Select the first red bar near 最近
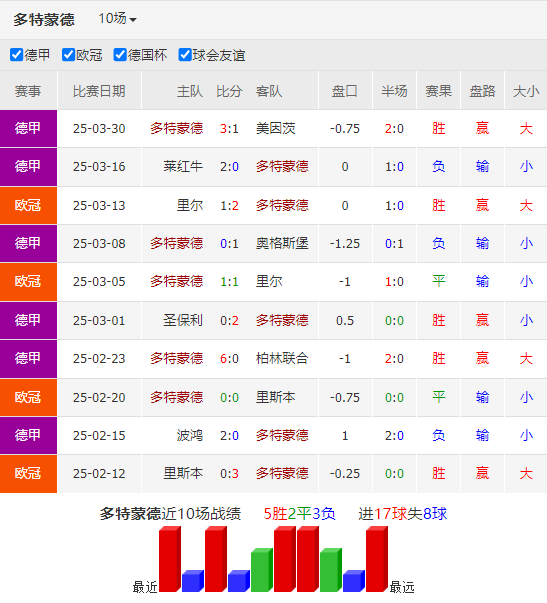This screenshot has height=603, width=547. pyautogui.click(x=170, y=559)
